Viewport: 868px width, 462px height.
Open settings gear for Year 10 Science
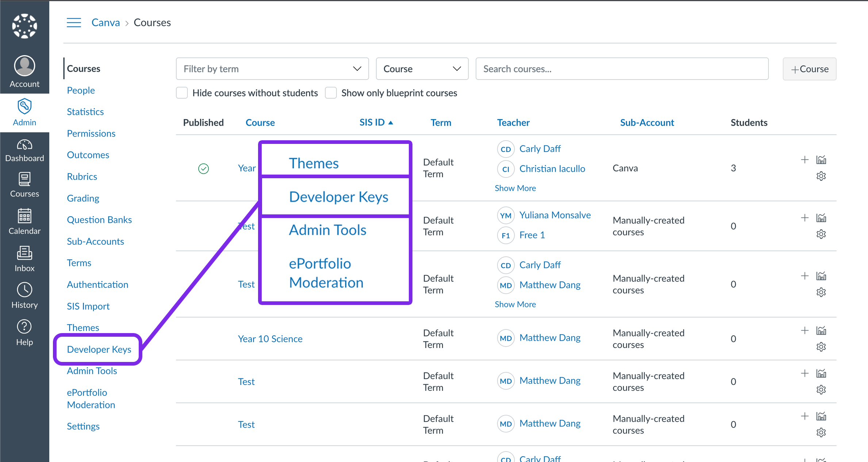click(x=821, y=347)
